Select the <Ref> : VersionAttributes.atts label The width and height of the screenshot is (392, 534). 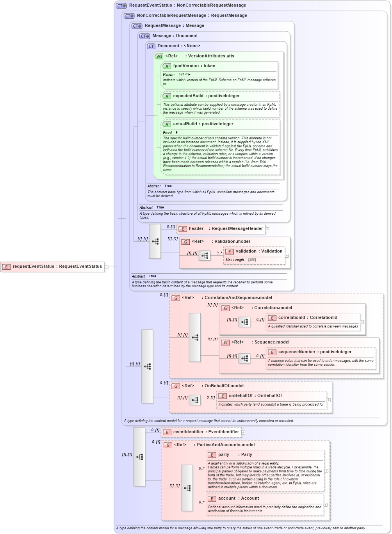point(200,56)
